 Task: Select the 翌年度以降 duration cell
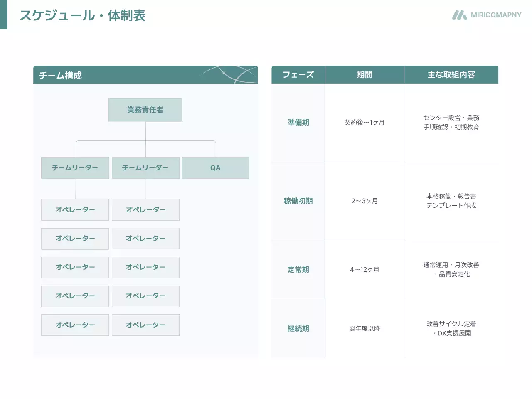click(x=365, y=328)
